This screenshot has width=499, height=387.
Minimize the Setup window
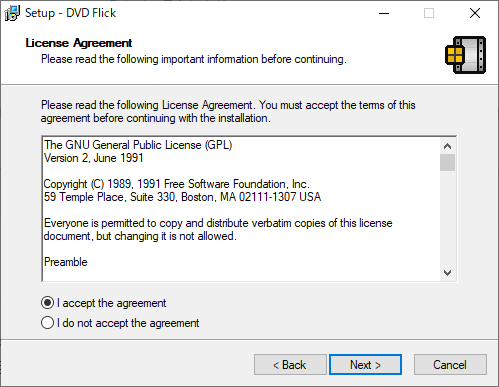pos(384,13)
